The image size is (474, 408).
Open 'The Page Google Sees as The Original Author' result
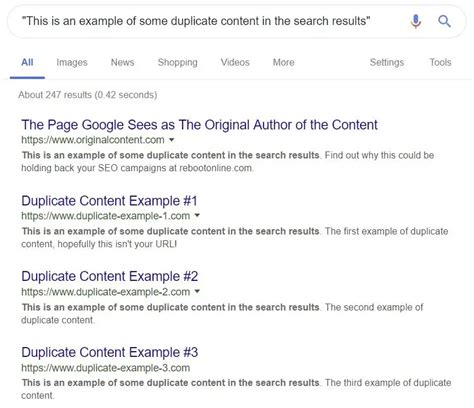199,125
